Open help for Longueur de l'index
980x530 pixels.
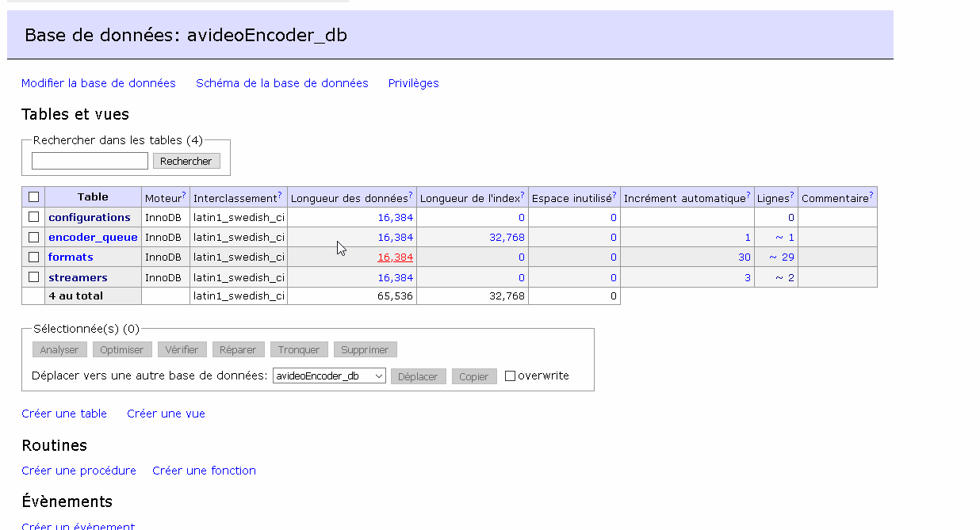[522, 193]
